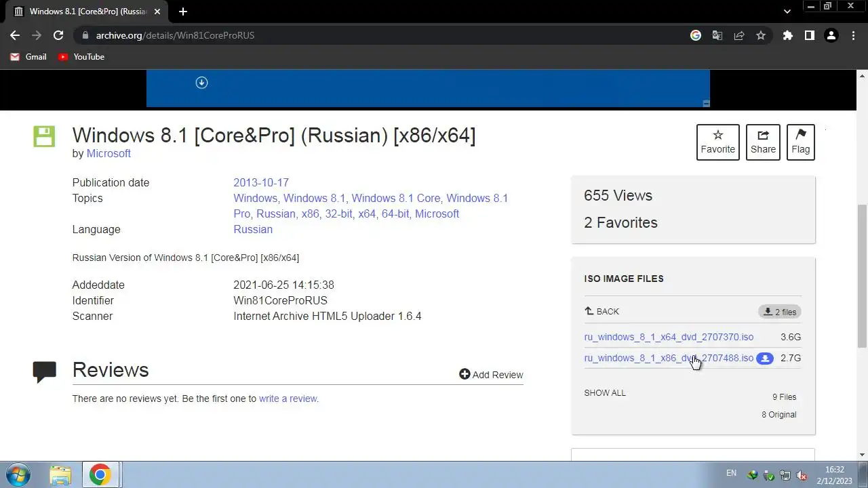Open the Microsoft creator link
The image size is (868, 488).
pyautogui.click(x=108, y=153)
